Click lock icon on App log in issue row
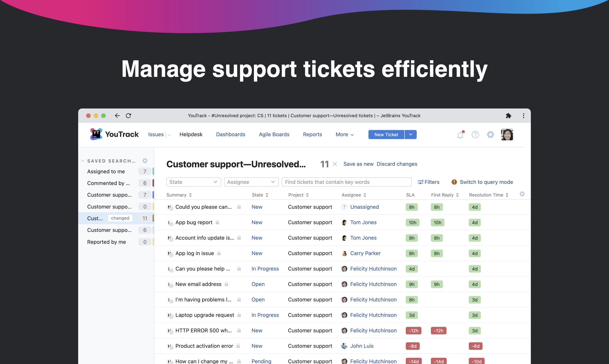The image size is (609, 364). [x=219, y=253]
